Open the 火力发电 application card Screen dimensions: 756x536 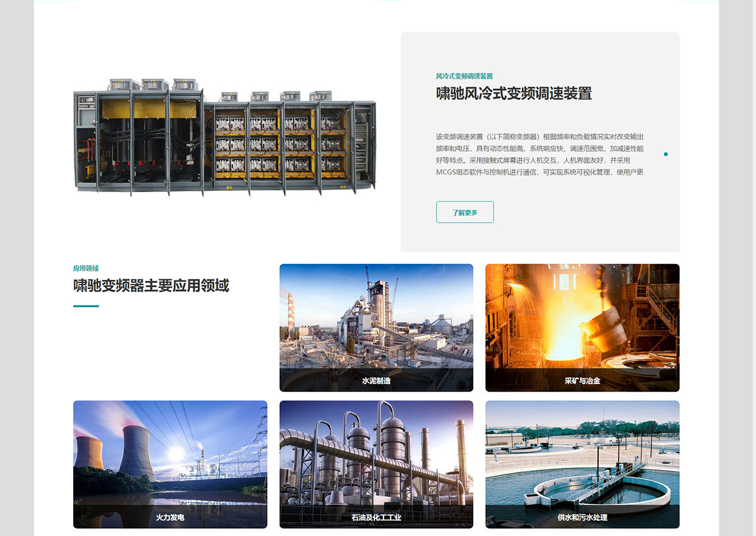[169, 454]
